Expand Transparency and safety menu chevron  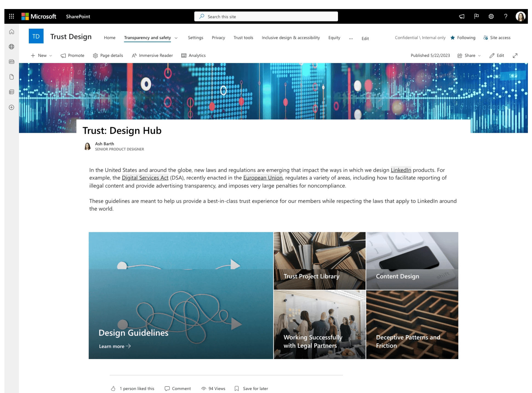(x=176, y=38)
